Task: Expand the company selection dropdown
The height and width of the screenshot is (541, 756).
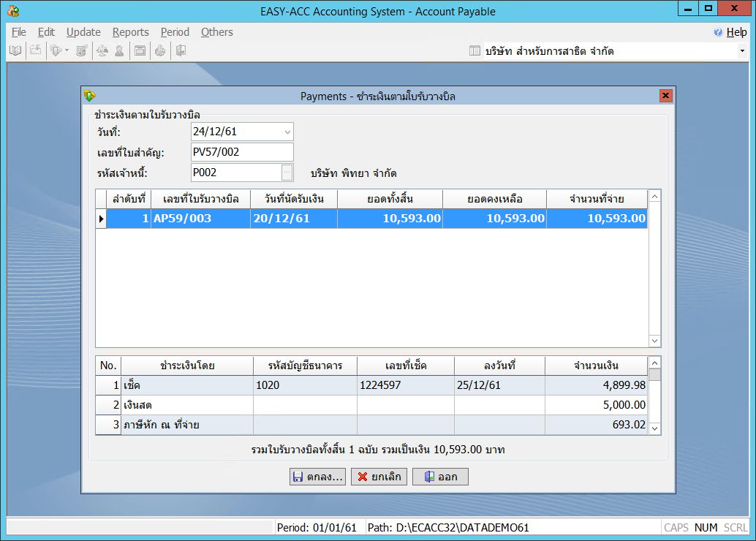Action: (x=742, y=51)
